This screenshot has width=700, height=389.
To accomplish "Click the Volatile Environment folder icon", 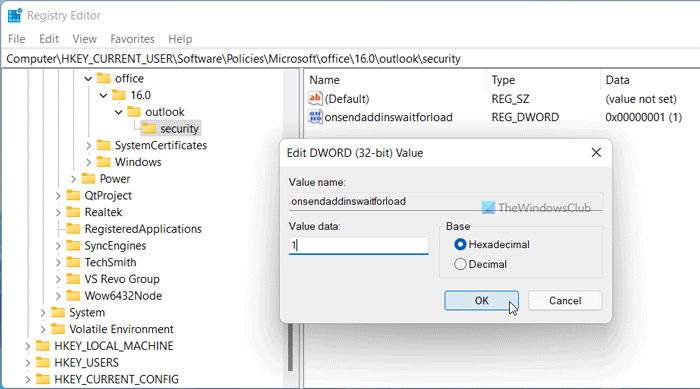I will pos(58,329).
